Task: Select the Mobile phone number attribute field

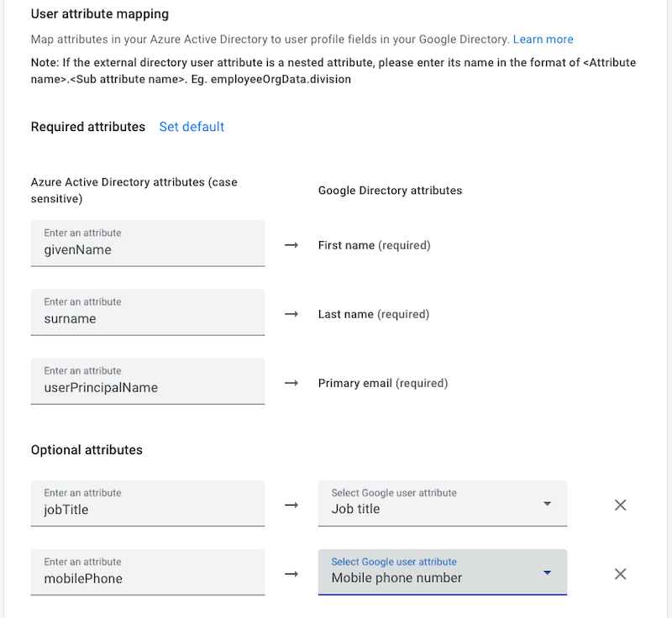Action: tap(428, 573)
